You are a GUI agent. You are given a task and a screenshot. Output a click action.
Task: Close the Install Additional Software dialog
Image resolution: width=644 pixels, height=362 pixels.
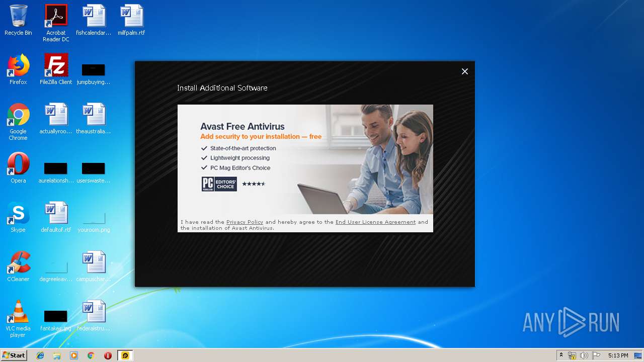465,71
